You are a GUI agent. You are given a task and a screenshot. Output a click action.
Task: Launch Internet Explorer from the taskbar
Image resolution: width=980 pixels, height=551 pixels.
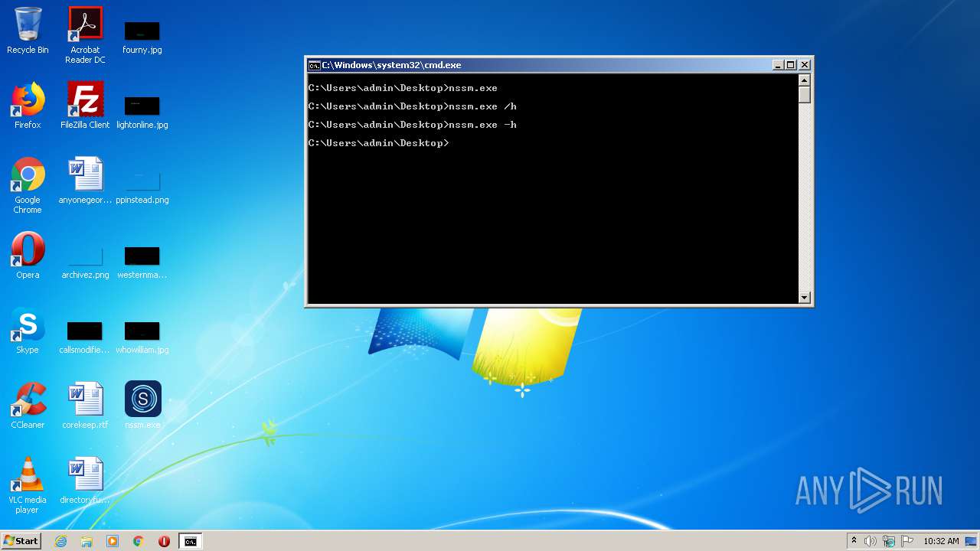click(x=61, y=541)
